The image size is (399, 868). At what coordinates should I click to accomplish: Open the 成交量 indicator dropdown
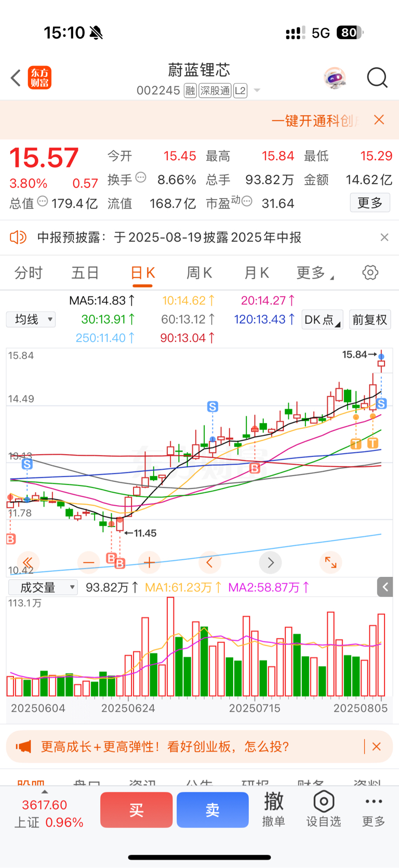click(43, 587)
